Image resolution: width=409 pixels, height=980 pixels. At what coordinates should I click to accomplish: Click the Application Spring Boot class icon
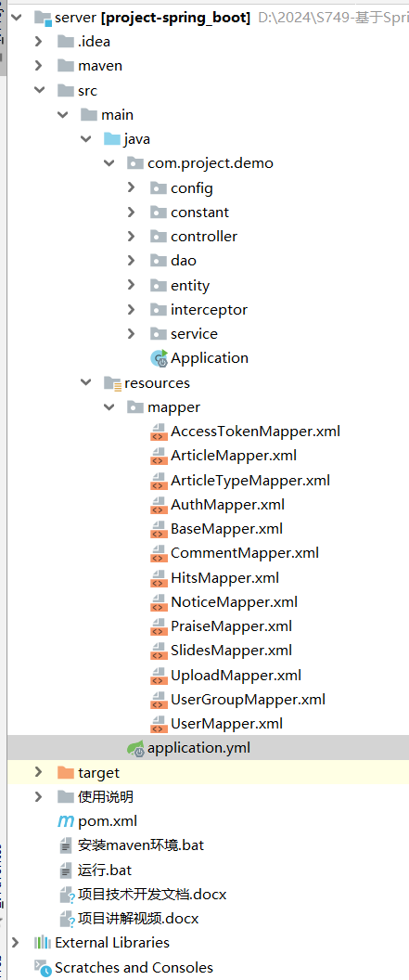click(160, 358)
